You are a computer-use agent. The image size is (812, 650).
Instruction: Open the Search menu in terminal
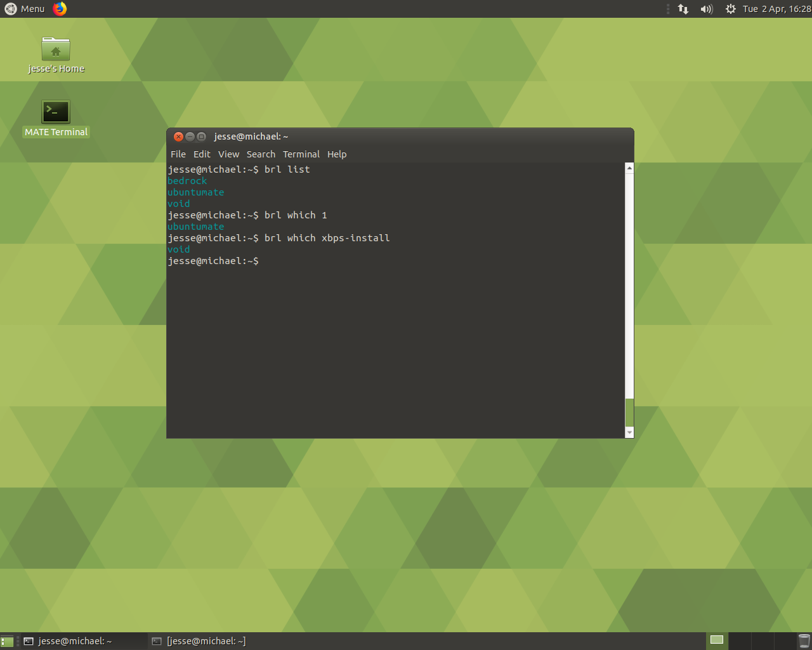(x=261, y=154)
